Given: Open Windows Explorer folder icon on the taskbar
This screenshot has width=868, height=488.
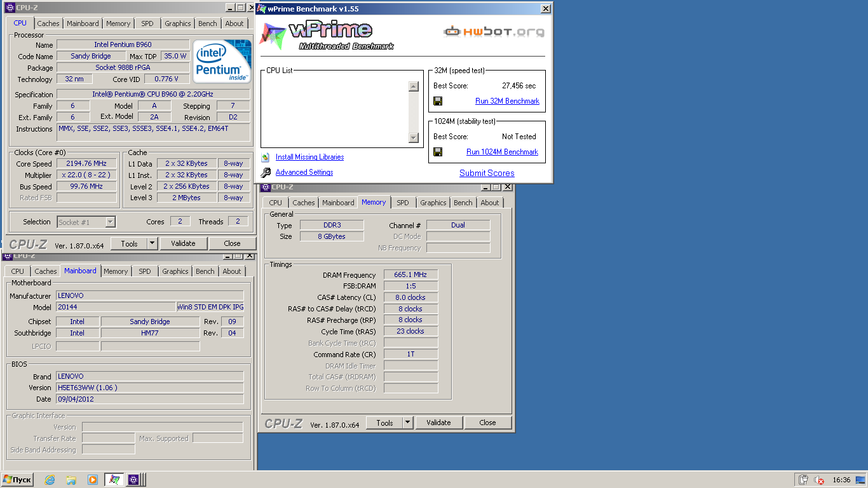Looking at the screenshot, I should click(x=71, y=480).
